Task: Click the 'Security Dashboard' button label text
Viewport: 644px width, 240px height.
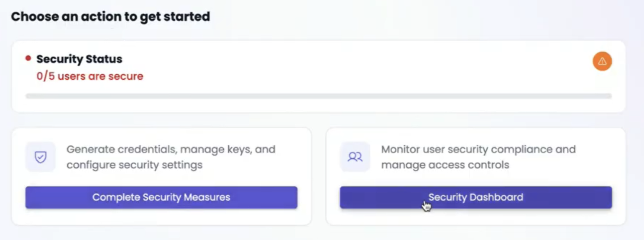Action: [x=476, y=197]
